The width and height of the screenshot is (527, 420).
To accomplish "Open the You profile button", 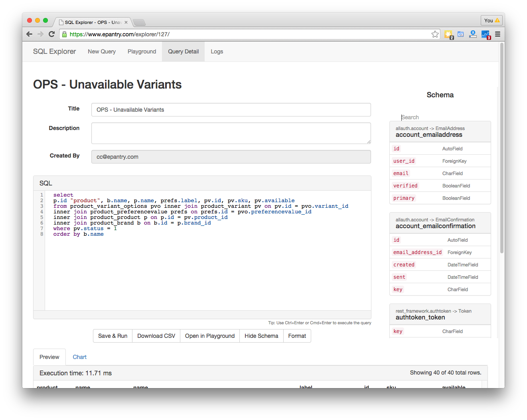I will pyautogui.click(x=491, y=20).
